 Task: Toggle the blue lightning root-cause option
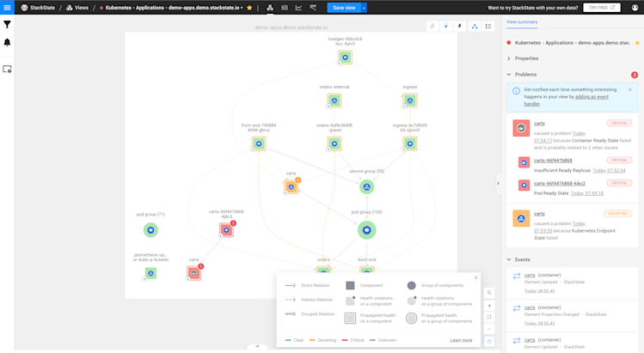446,27
